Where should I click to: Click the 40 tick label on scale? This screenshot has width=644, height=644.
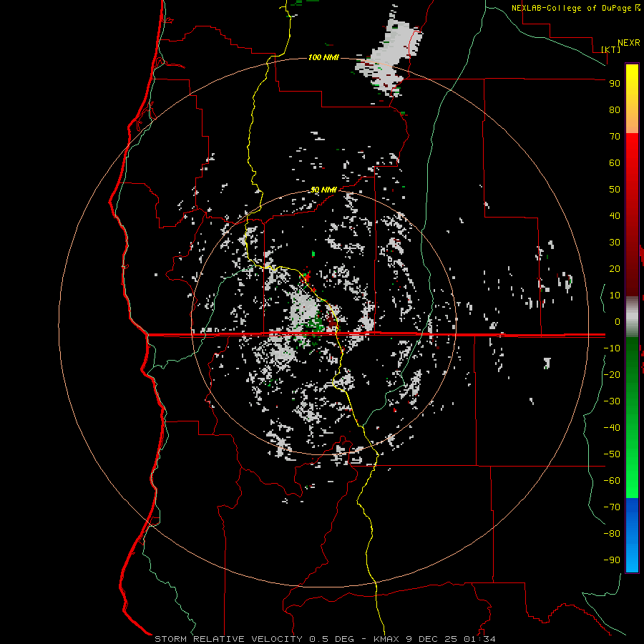click(615, 215)
